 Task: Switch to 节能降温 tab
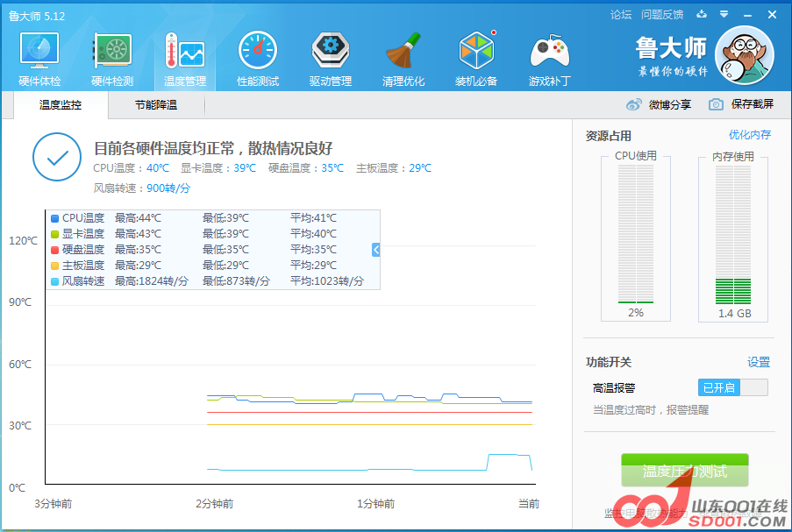156,105
